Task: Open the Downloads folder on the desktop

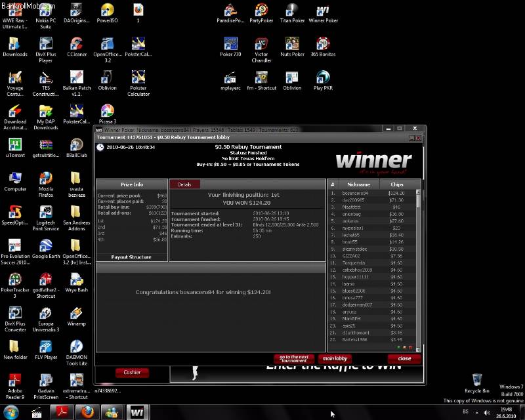Action: point(14,47)
